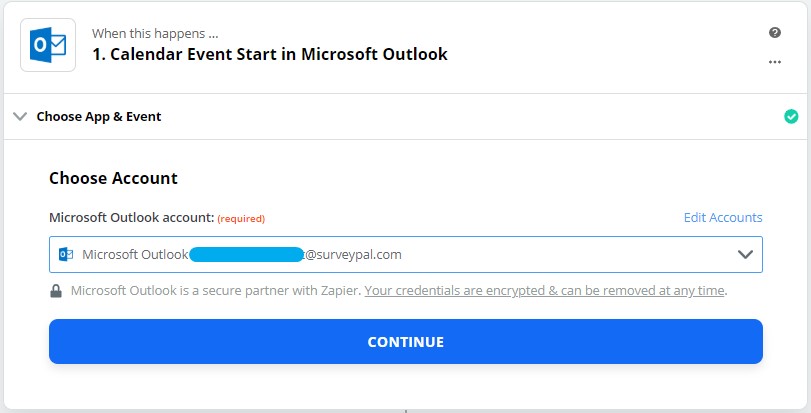Click the red required indicator text
Image resolution: width=811 pixels, height=413 pixels.
tap(241, 219)
